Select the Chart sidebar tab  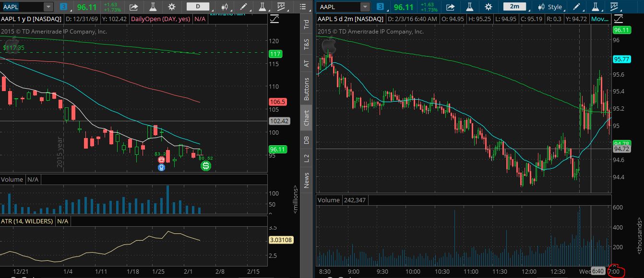point(307,118)
